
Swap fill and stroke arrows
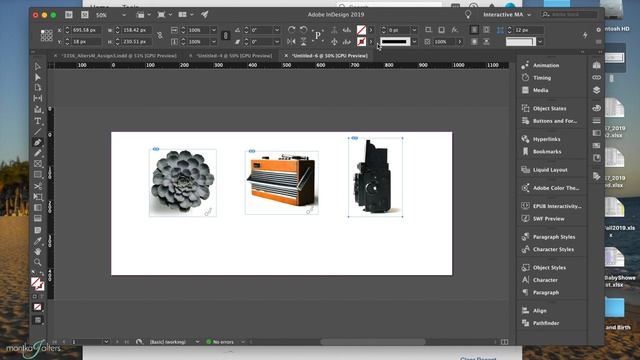(42, 274)
